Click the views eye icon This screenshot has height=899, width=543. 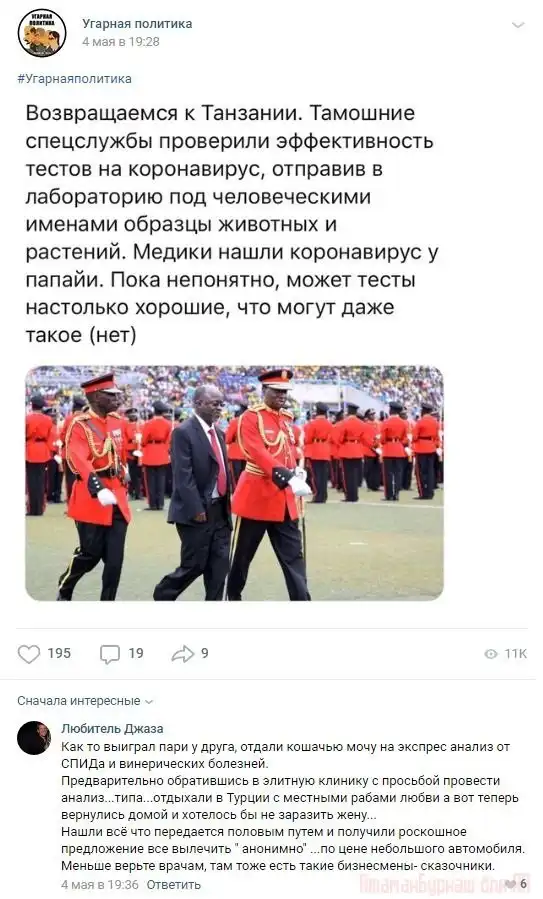491,654
